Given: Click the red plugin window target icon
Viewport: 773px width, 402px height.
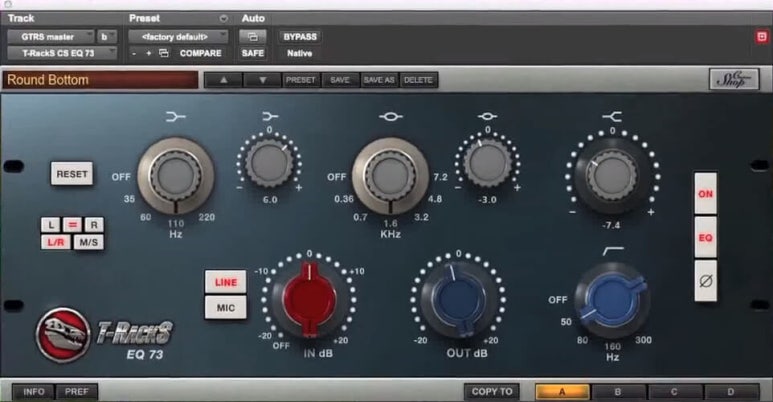Looking at the screenshot, I should coord(762,37).
